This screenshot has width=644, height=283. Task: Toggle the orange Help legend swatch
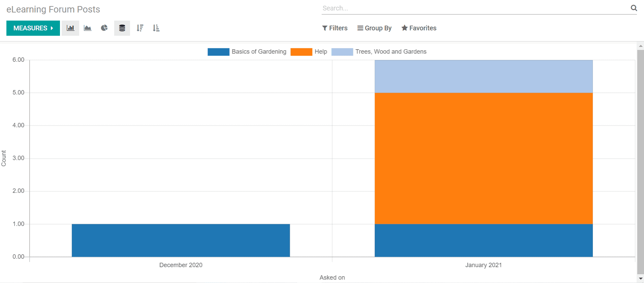click(301, 52)
